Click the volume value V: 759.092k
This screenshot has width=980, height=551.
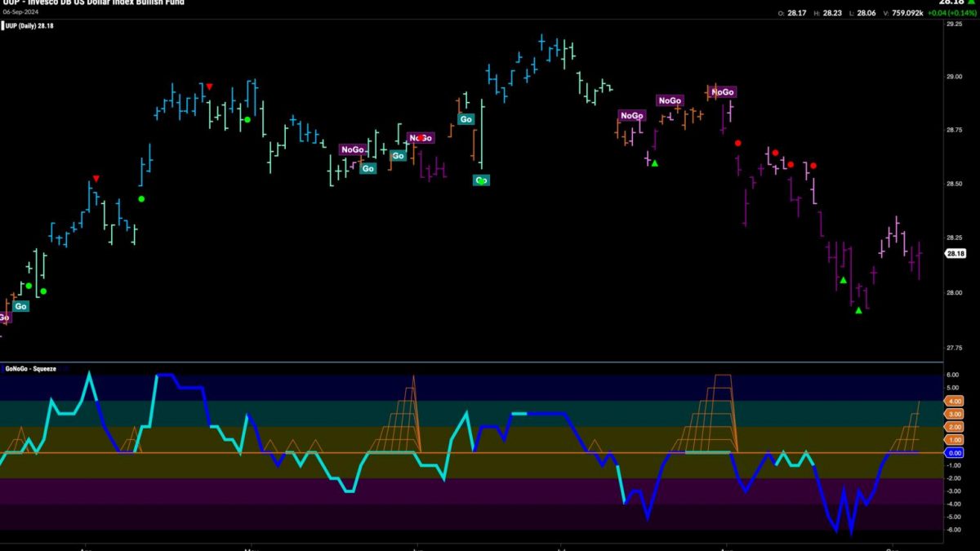coord(902,12)
